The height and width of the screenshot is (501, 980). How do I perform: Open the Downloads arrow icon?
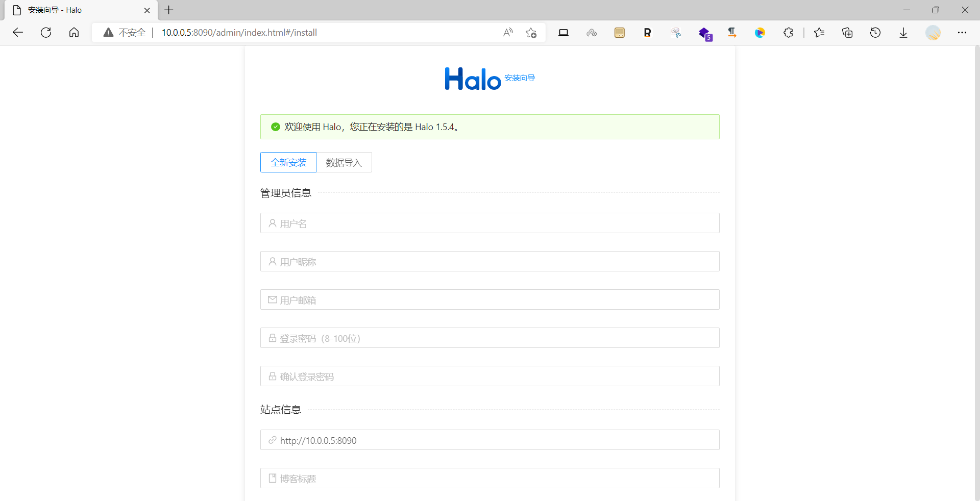(903, 33)
